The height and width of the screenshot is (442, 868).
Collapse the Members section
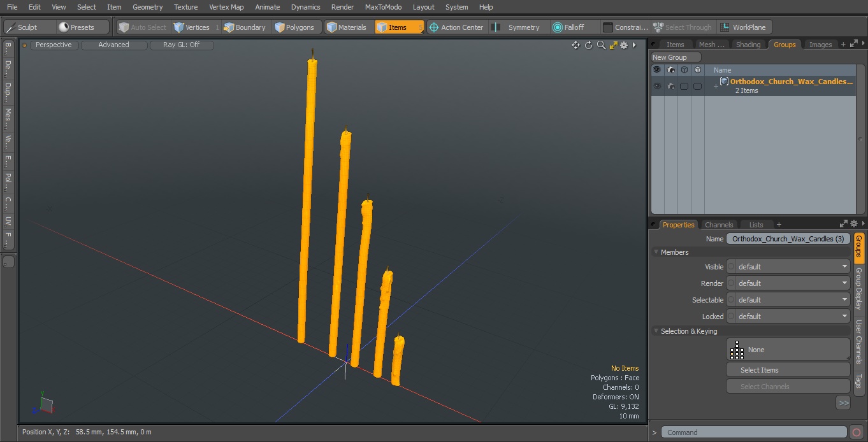point(656,252)
